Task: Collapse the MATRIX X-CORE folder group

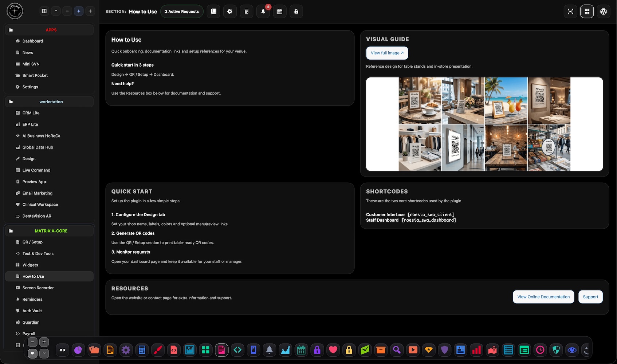Action: click(49, 231)
